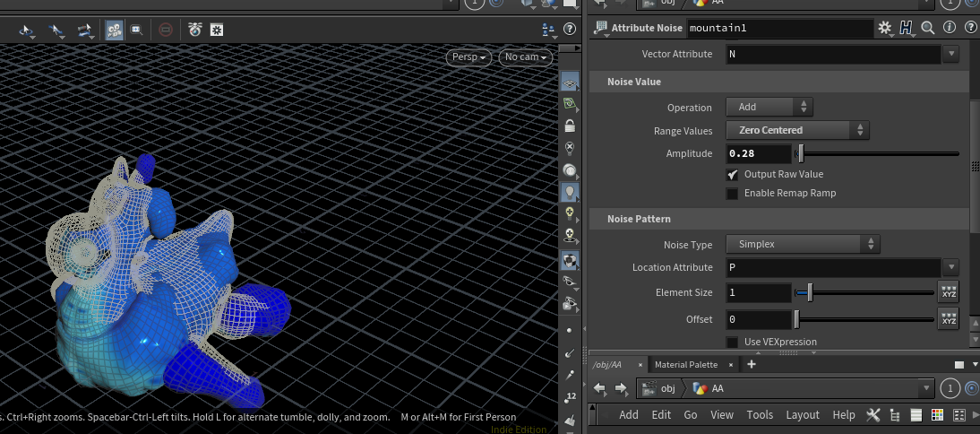Click the red circled minus icon
The image size is (980, 434).
(165, 30)
